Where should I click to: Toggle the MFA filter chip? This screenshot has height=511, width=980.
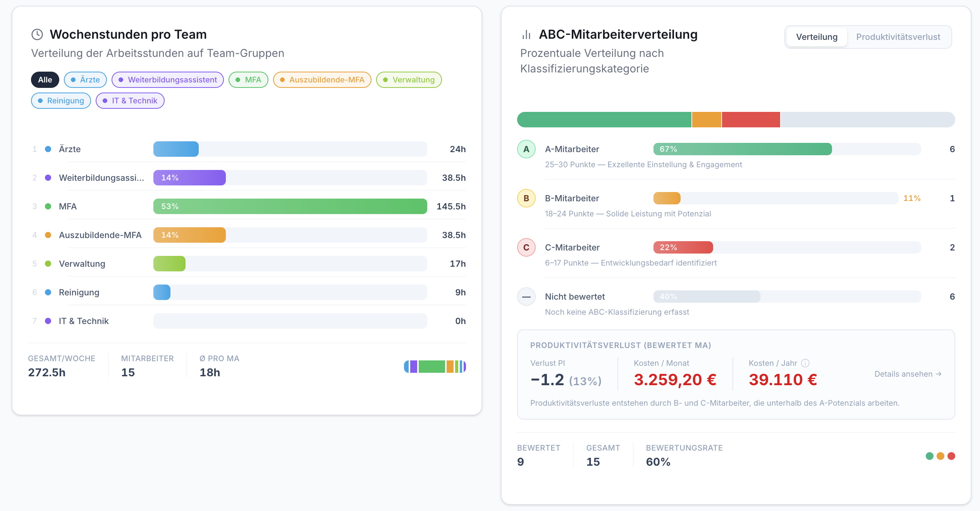(248, 80)
